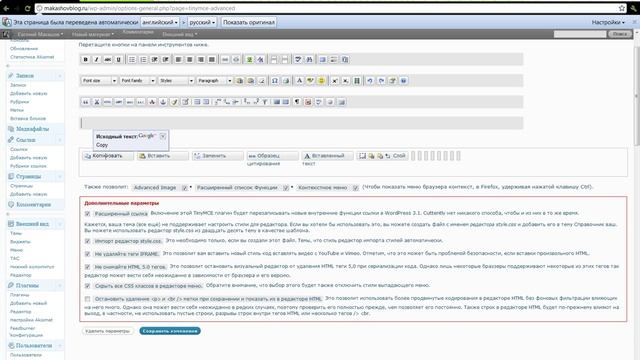Click the admin bar Поиск button

pos(620,34)
